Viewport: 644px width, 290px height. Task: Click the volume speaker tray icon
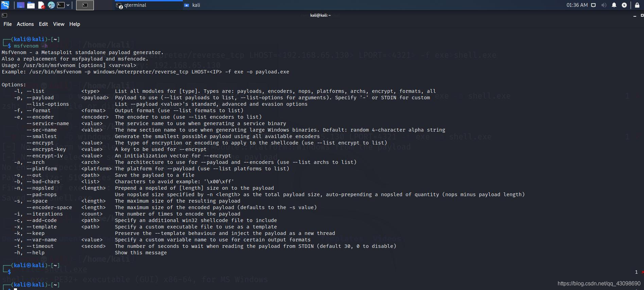(604, 5)
